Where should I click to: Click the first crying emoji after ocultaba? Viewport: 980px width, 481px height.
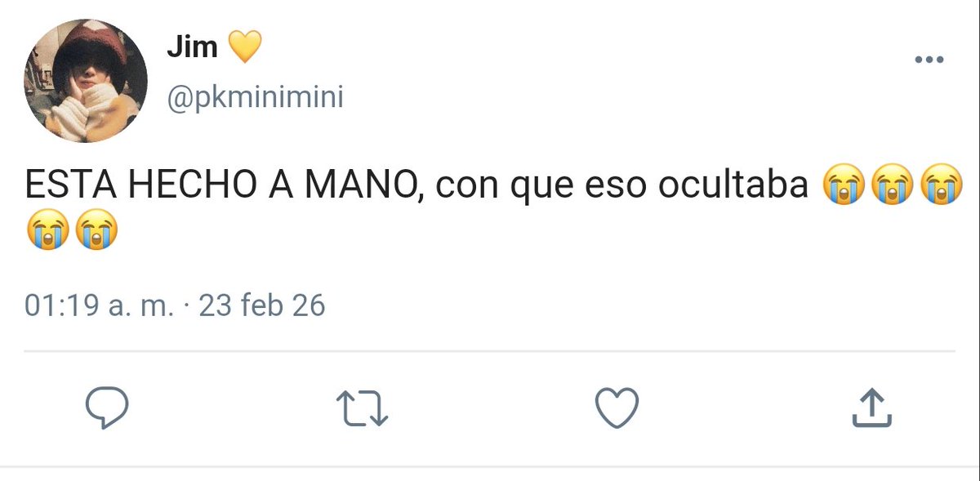(843, 187)
